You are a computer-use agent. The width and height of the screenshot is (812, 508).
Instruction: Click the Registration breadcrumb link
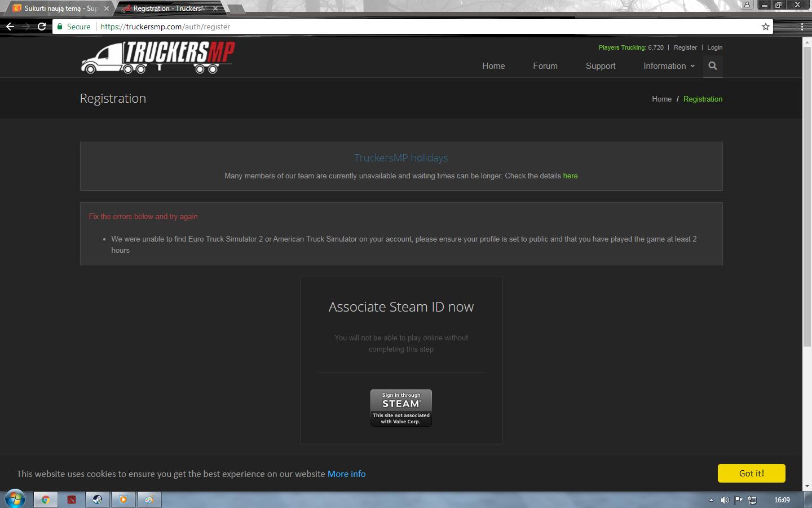pos(703,99)
